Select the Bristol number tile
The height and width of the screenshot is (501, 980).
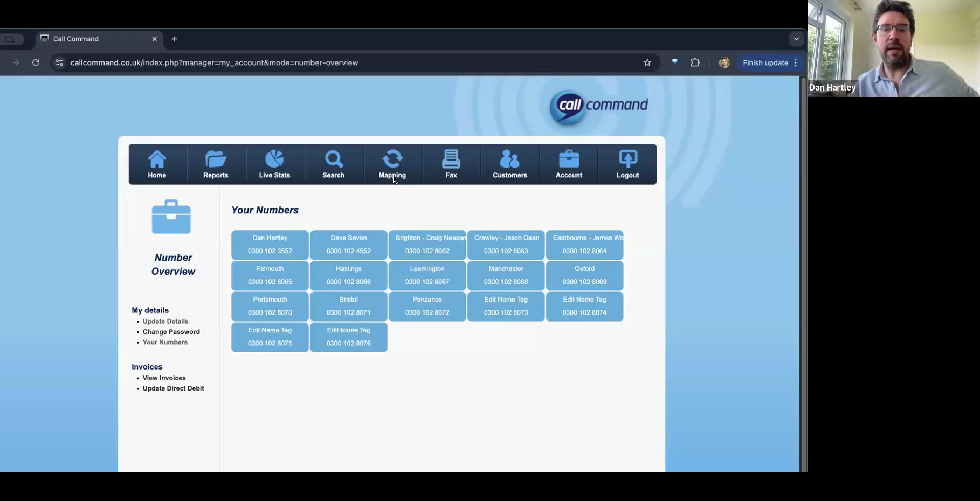349,306
